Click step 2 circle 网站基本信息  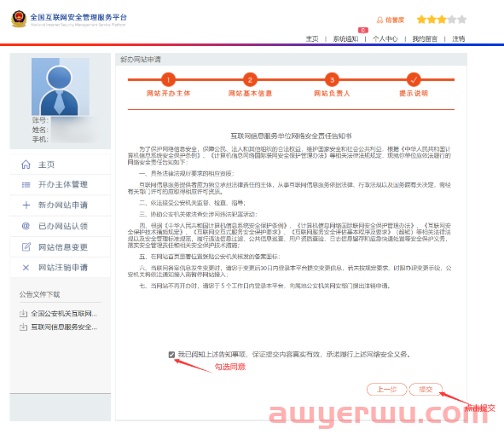(250, 79)
